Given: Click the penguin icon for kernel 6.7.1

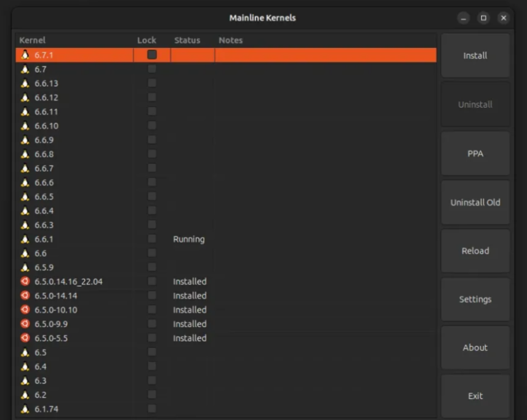Looking at the screenshot, I should (25, 55).
